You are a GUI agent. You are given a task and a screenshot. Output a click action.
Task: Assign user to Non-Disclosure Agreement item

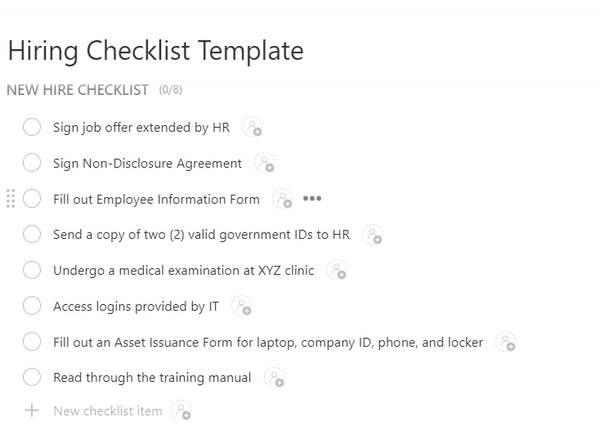click(265, 164)
